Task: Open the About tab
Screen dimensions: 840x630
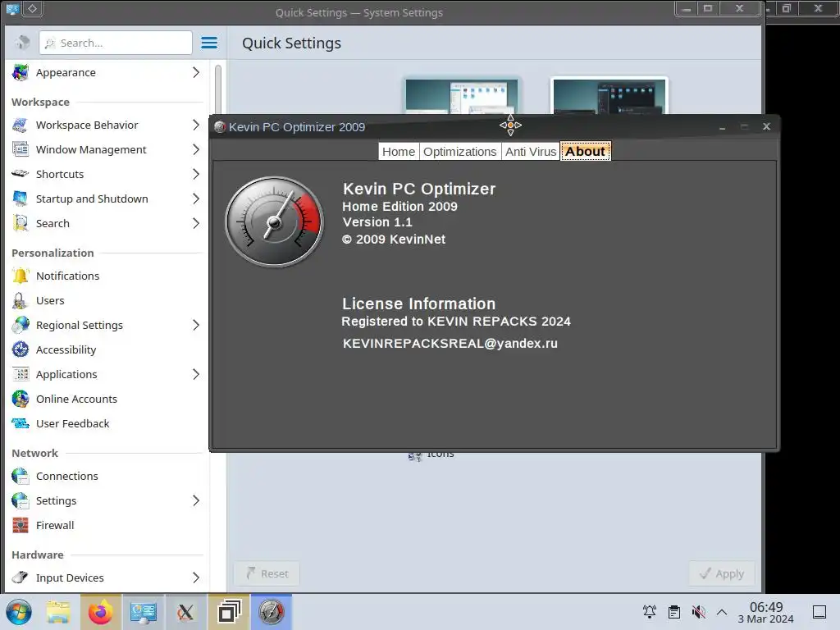Action: tap(585, 151)
